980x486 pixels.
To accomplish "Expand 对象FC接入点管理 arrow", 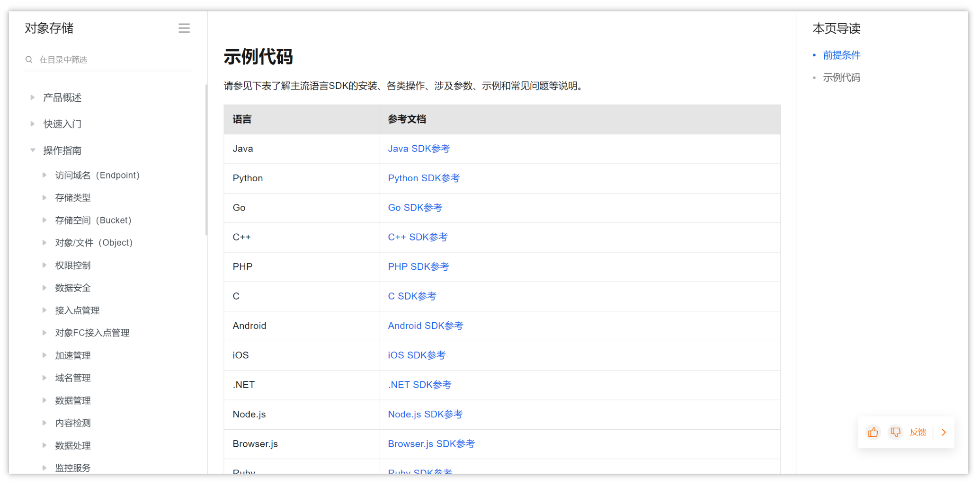I will tap(45, 333).
